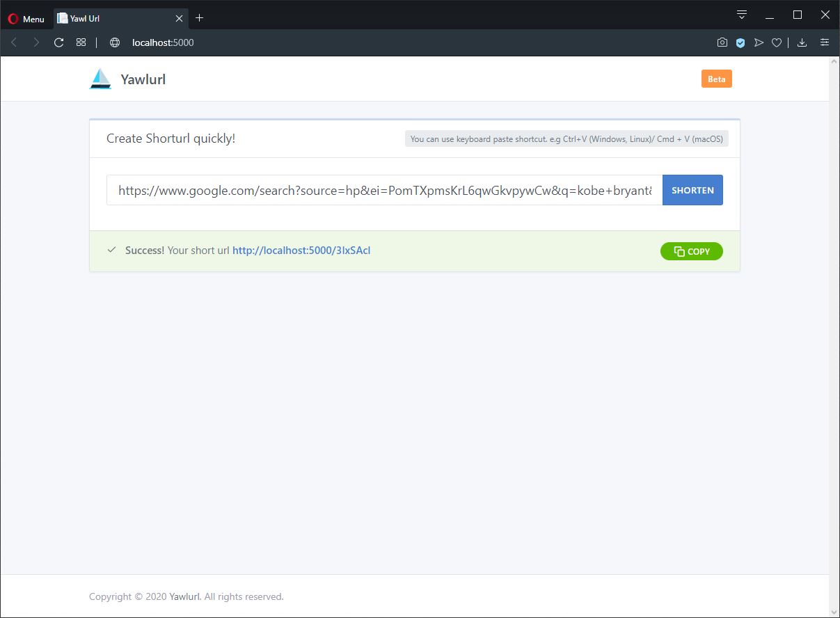Click the Yawlurl footer link
The width and height of the screenshot is (840, 618).
(x=185, y=596)
